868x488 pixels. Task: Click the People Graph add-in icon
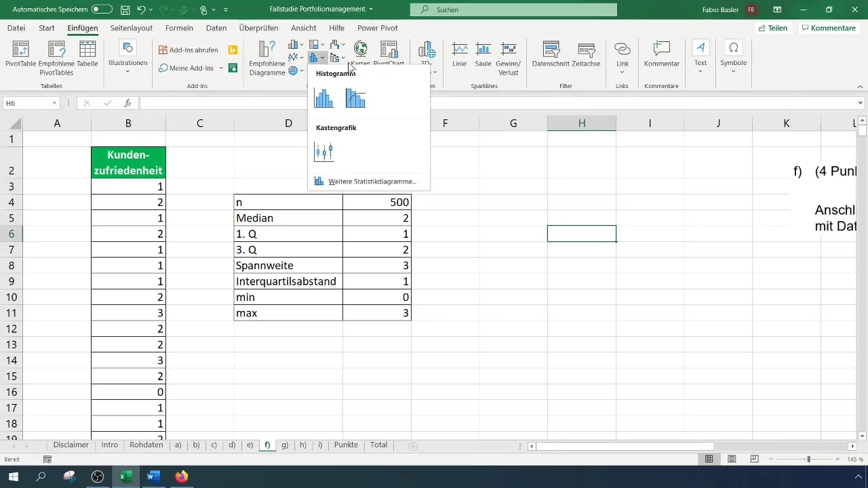(x=233, y=68)
